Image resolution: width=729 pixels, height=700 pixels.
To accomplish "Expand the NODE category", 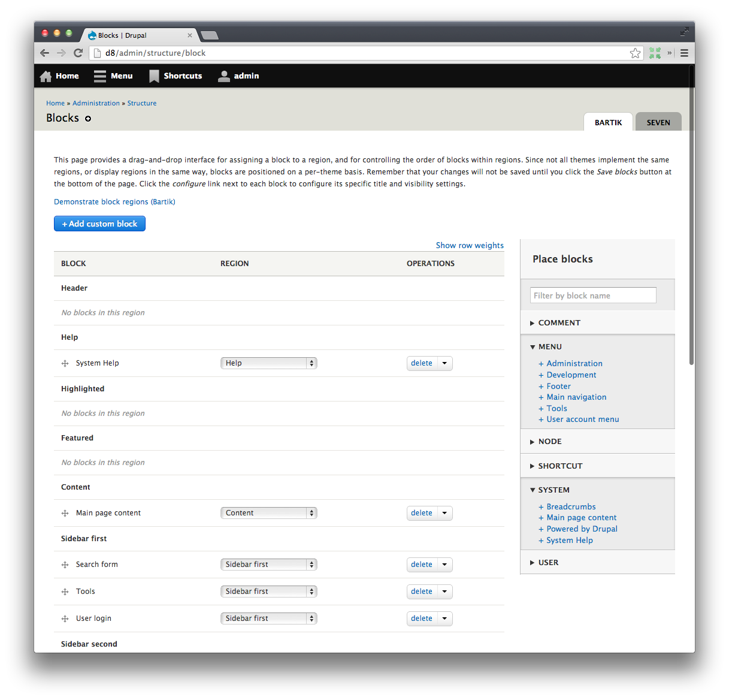I will (597, 441).
